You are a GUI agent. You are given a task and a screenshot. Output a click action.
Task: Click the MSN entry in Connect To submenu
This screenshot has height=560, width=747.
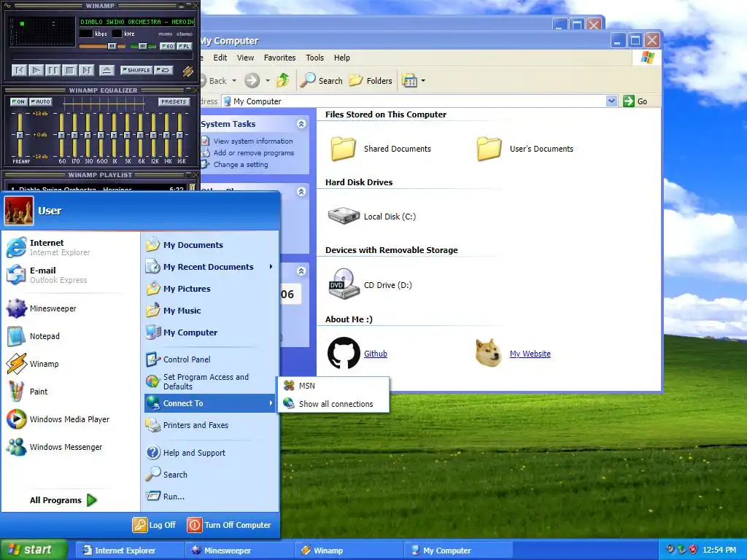(x=333, y=386)
